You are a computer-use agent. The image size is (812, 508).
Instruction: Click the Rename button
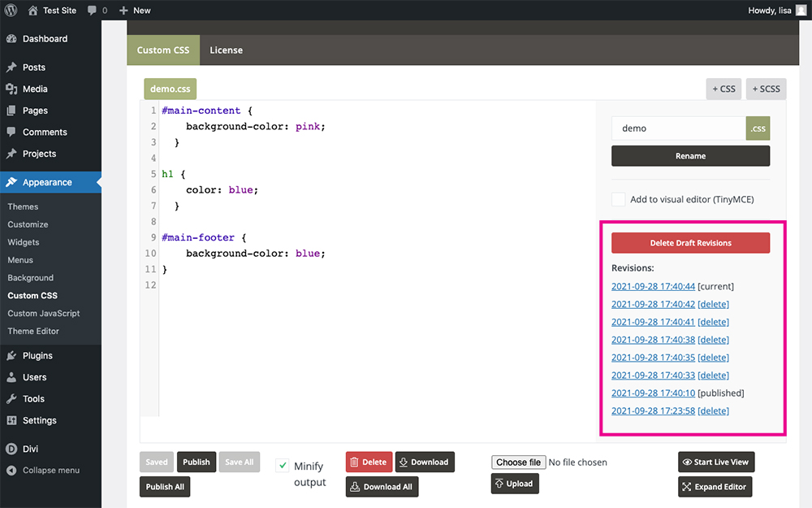[691, 156]
